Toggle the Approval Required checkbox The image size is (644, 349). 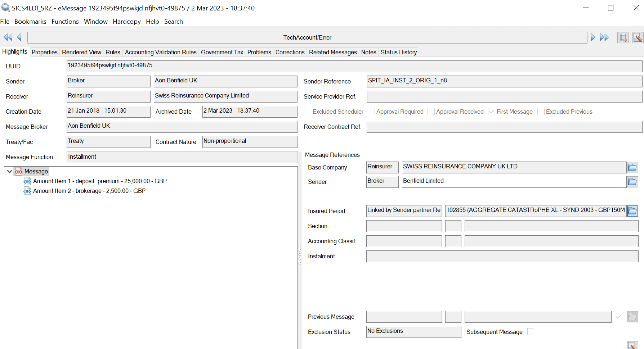(371, 112)
